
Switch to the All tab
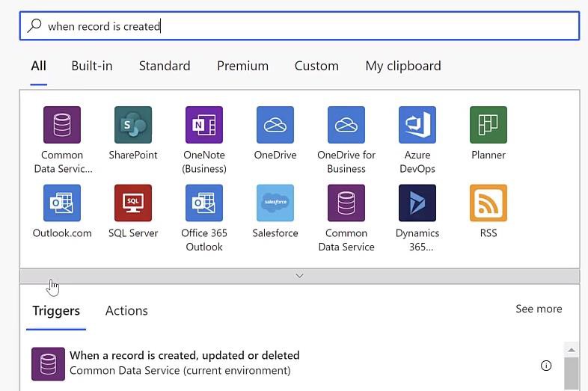click(x=39, y=66)
